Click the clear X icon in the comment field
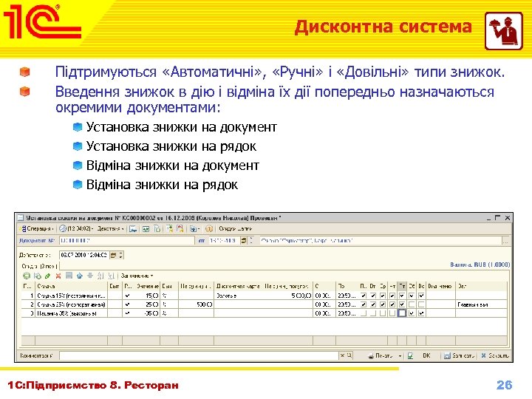Image resolution: width=532 pixels, height=399 pixels. point(342,355)
